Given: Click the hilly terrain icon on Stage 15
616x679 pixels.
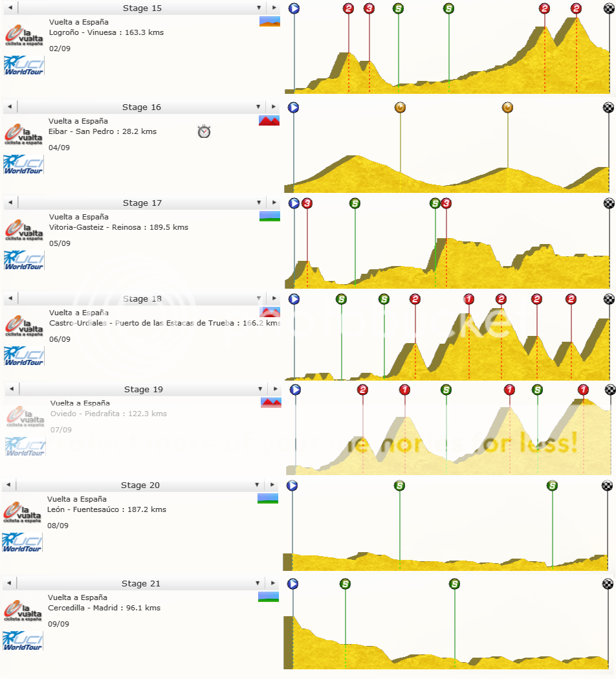Looking at the screenshot, I should pyautogui.click(x=269, y=21).
